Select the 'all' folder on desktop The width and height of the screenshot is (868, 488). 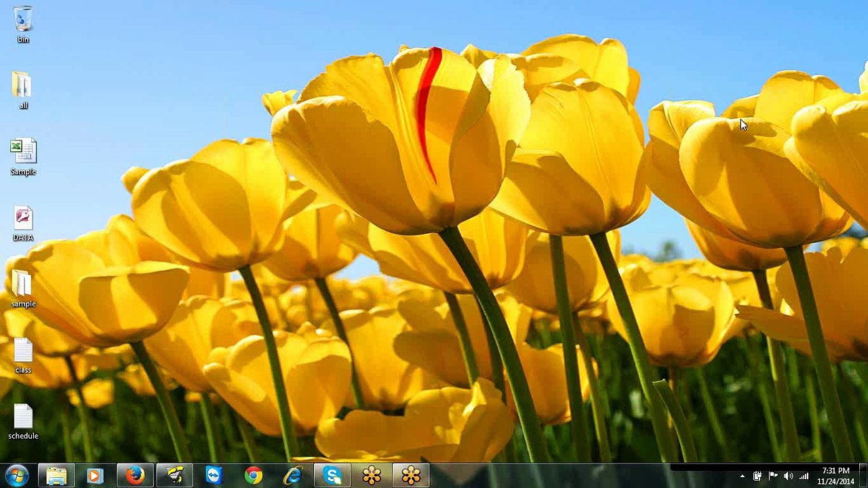tap(23, 89)
